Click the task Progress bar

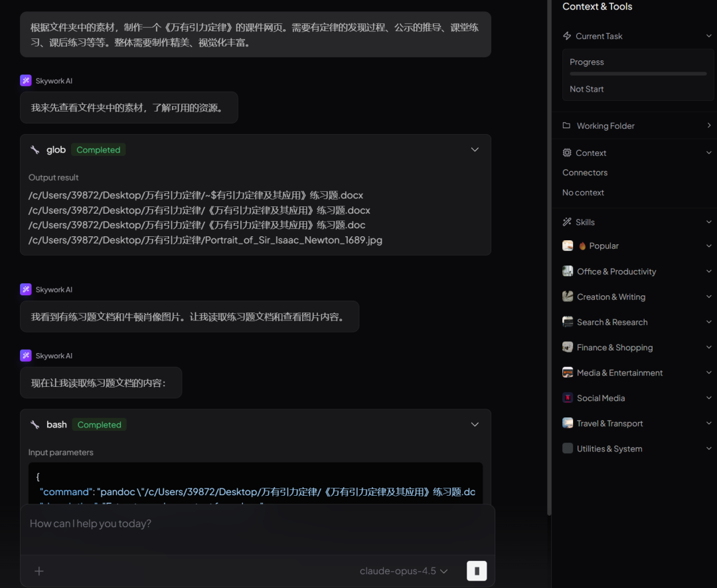(x=638, y=74)
